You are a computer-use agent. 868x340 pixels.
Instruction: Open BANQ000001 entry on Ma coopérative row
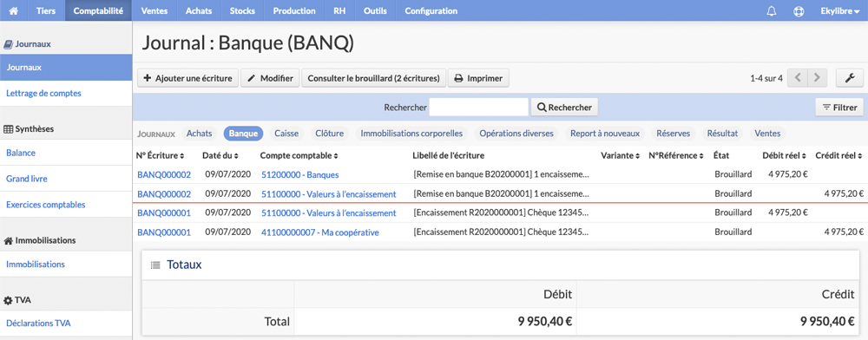click(164, 232)
